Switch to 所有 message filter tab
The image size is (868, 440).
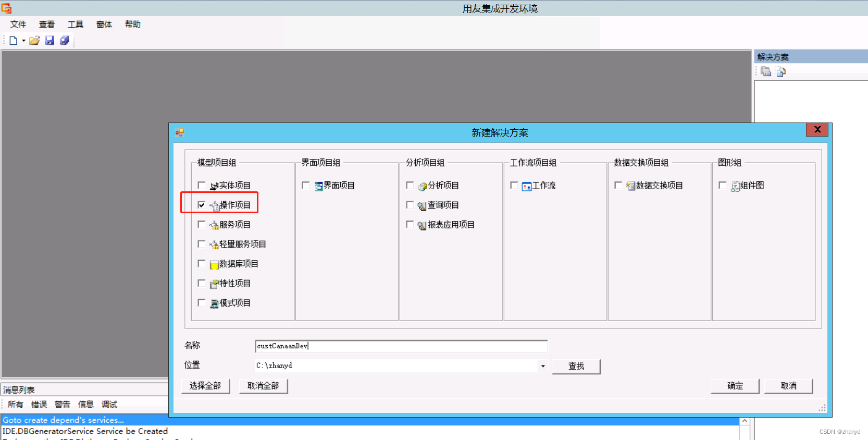[x=16, y=405]
